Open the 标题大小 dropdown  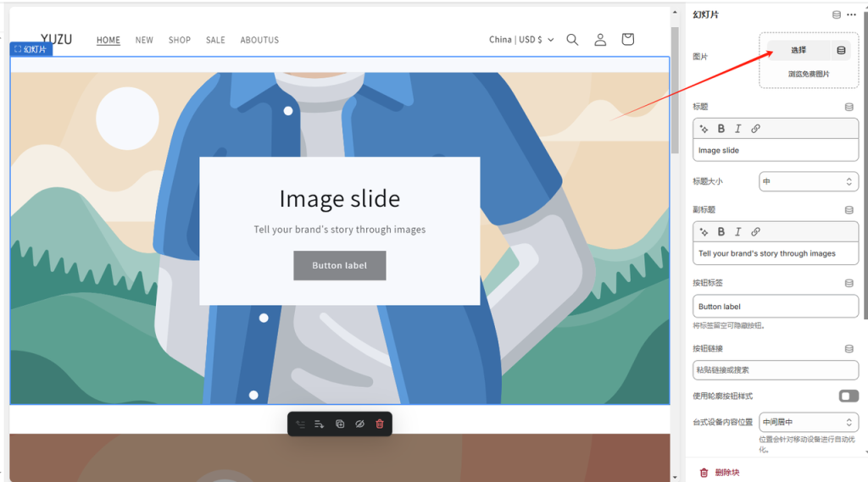[x=808, y=181]
